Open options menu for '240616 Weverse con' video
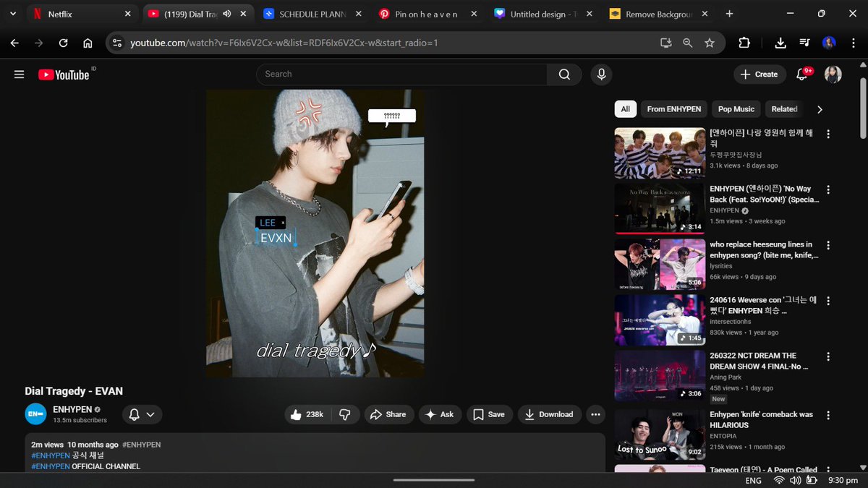This screenshot has width=868, height=488. (828, 301)
